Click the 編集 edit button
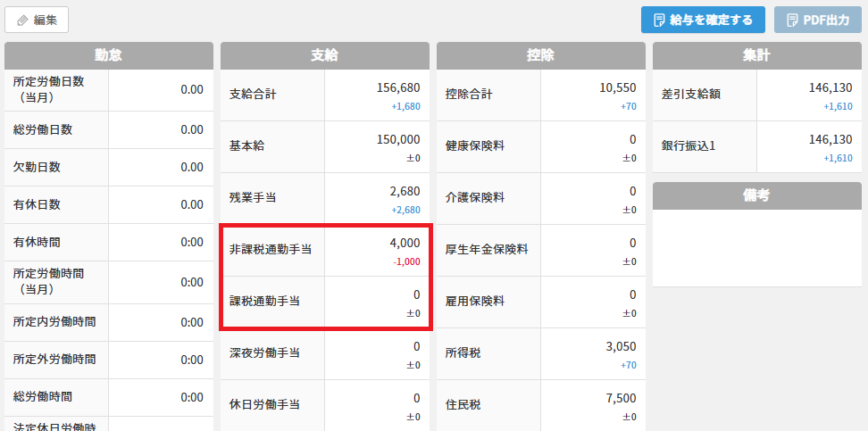868x431 pixels. (37, 20)
